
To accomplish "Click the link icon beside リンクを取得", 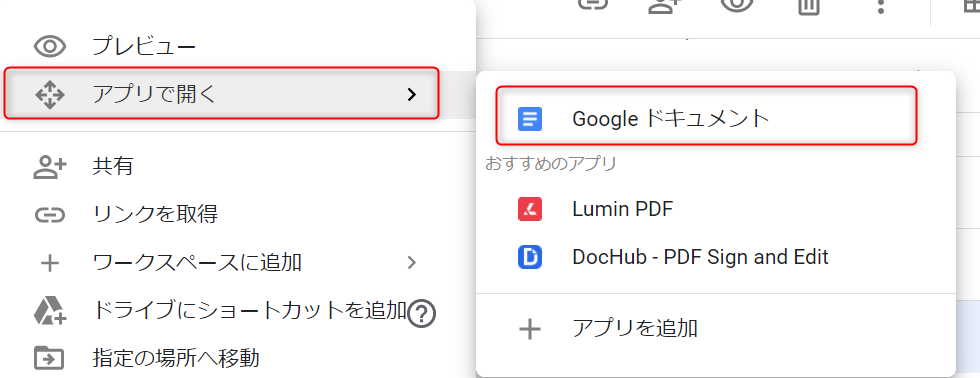I will click(x=50, y=215).
